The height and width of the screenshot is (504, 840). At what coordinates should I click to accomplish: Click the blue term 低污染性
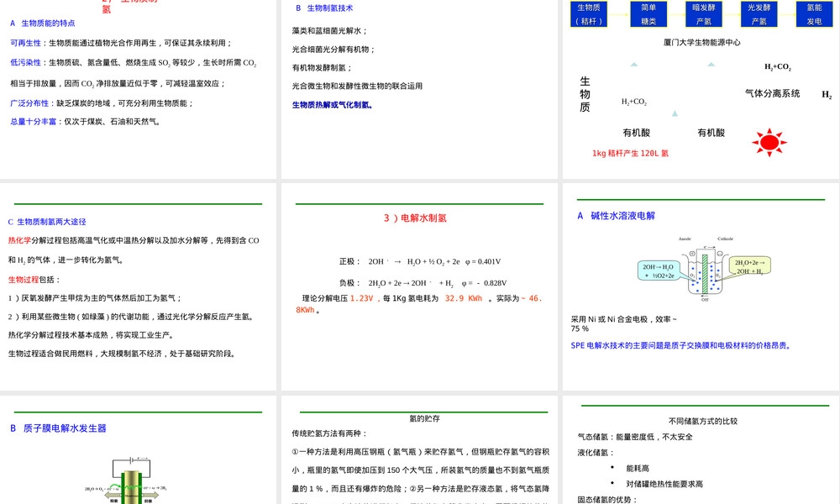(25, 63)
